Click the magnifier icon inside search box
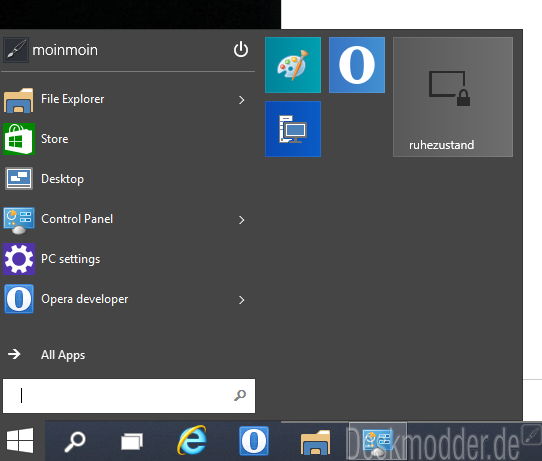Viewport: 542px width, 461px height. [240, 395]
